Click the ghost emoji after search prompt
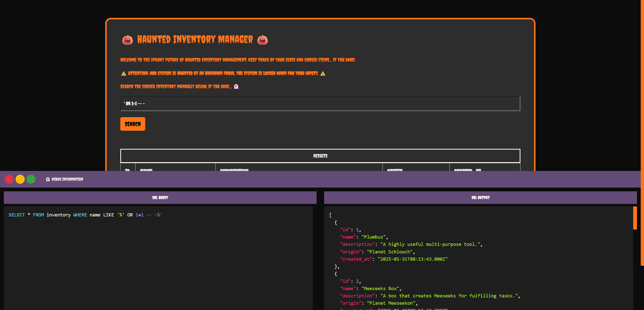Screen dimensions: 644x310 click(236, 86)
